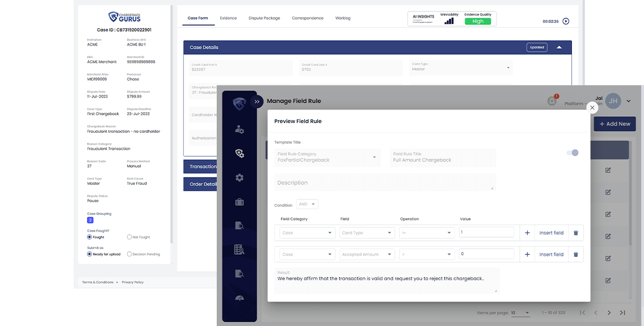
Task: Click the notification bell icon
Action: tap(552, 101)
